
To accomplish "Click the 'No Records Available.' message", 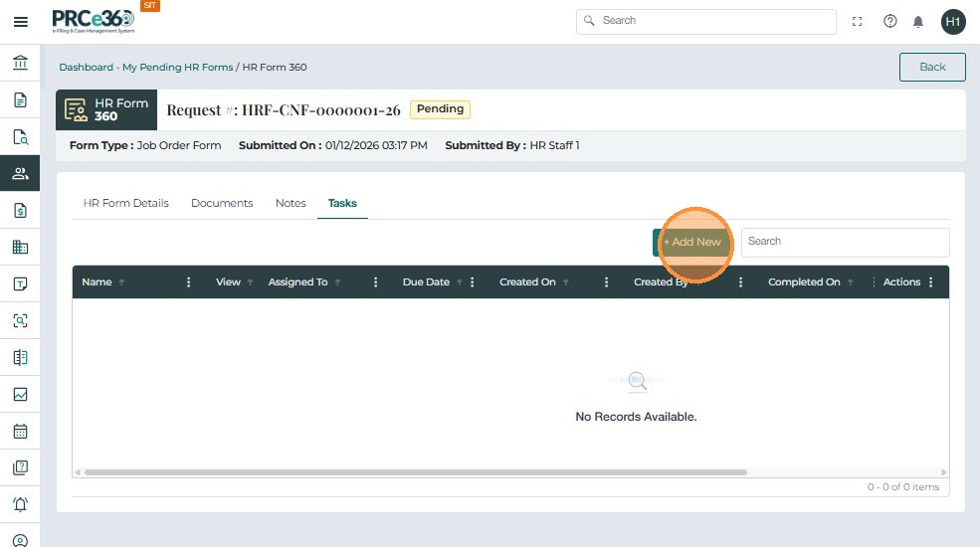I will (x=636, y=417).
